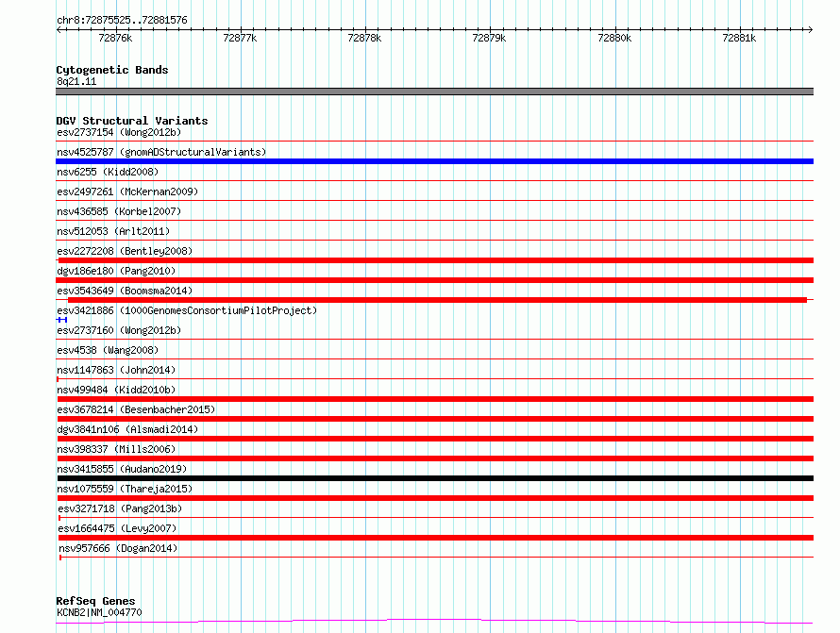Select the RefSeq Genes track title
This screenshot has width=840, height=633.
[x=95, y=601]
